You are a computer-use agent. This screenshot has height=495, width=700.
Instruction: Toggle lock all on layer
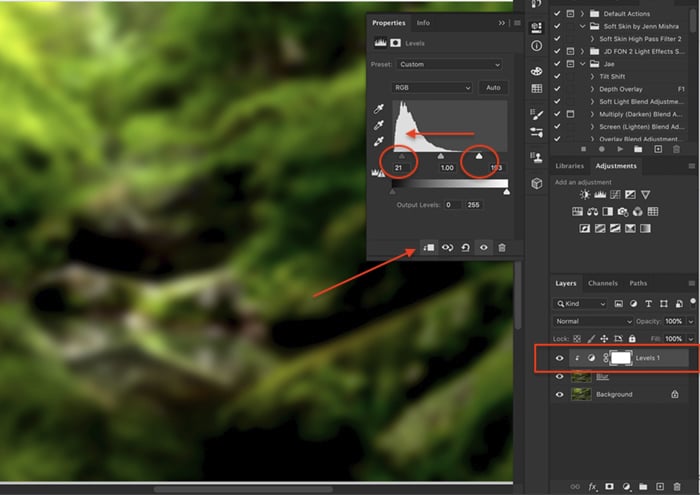pos(632,339)
